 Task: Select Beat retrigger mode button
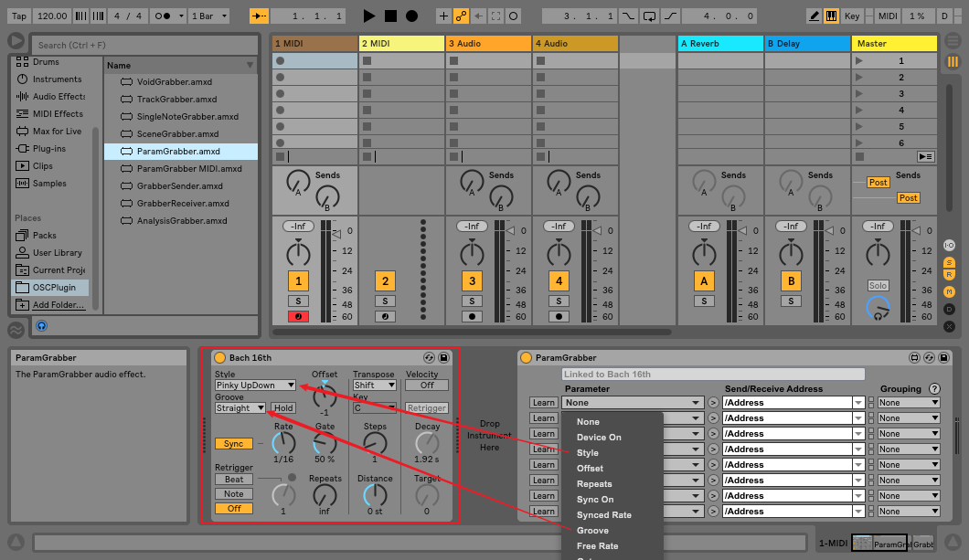(x=234, y=479)
